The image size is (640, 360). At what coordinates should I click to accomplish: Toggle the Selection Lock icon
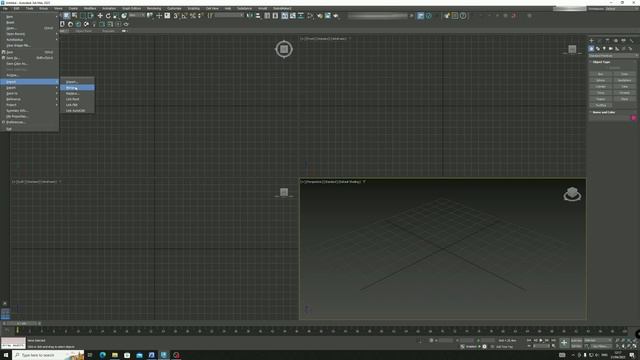tap(431, 340)
